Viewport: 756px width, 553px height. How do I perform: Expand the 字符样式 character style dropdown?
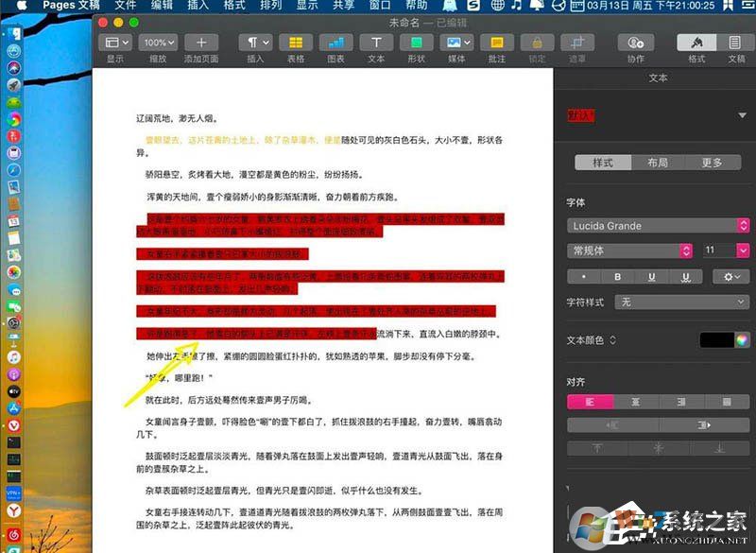681,302
